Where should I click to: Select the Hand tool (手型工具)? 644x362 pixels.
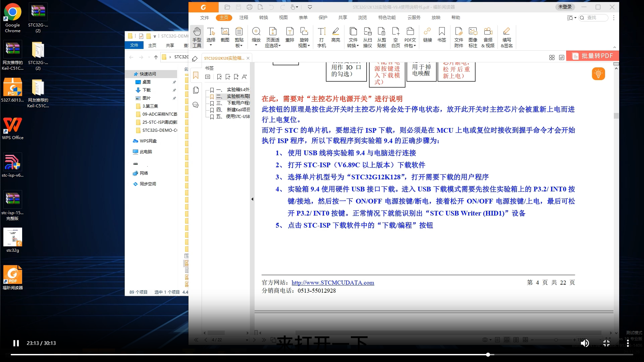click(x=197, y=37)
